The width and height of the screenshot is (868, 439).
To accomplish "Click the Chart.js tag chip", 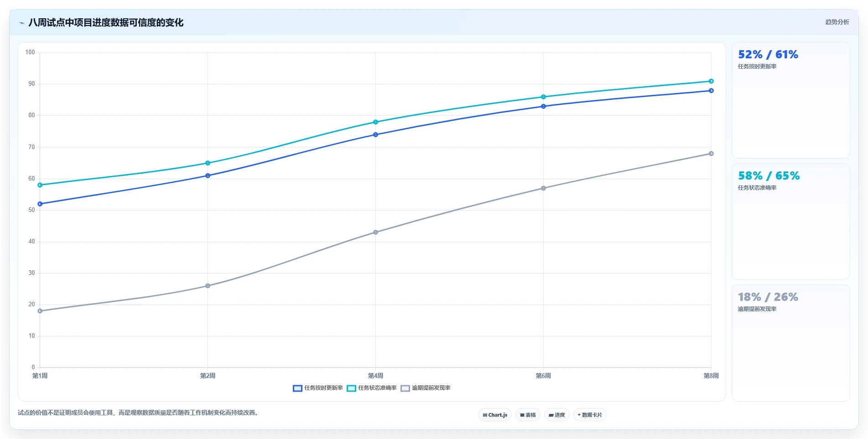I will [x=495, y=415].
